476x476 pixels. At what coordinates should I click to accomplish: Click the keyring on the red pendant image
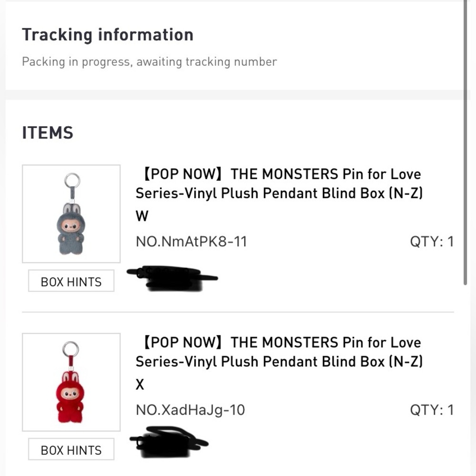[x=71, y=349]
